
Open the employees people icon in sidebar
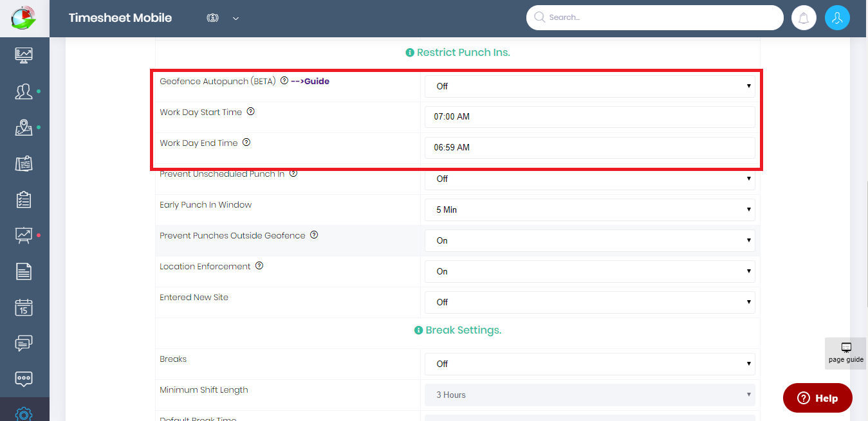pyautogui.click(x=24, y=91)
